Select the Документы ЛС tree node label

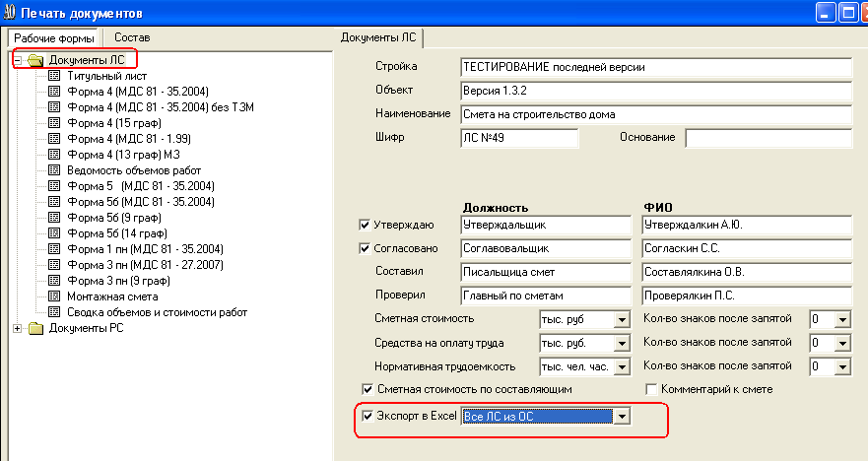point(87,60)
